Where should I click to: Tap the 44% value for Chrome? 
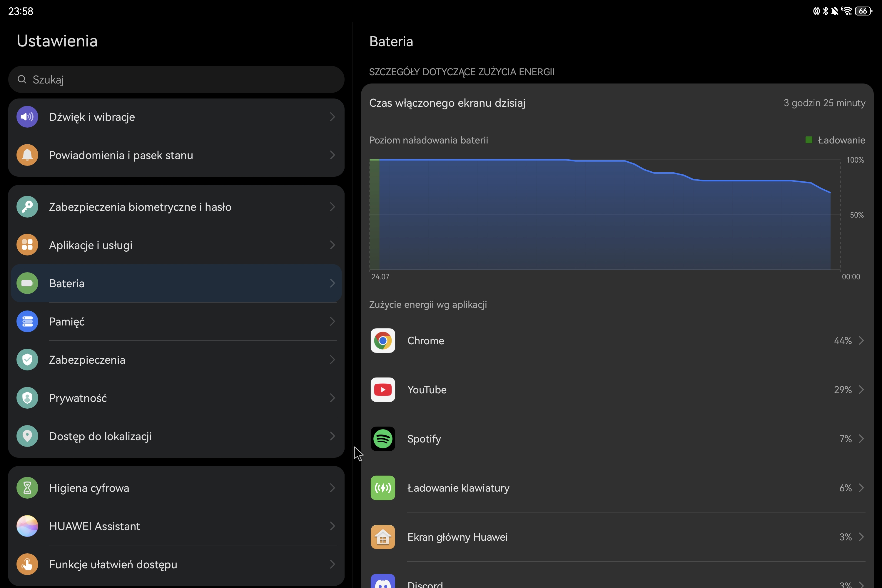pos(843,340)
